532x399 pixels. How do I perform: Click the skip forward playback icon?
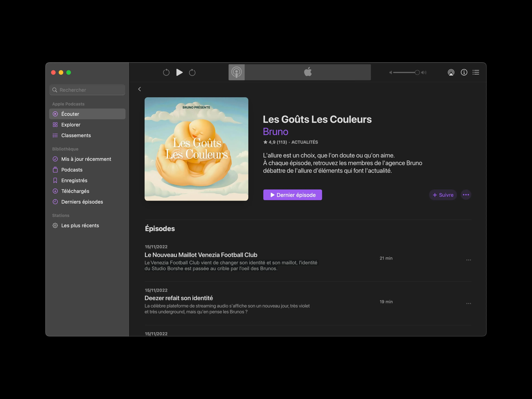coord(192,72)
